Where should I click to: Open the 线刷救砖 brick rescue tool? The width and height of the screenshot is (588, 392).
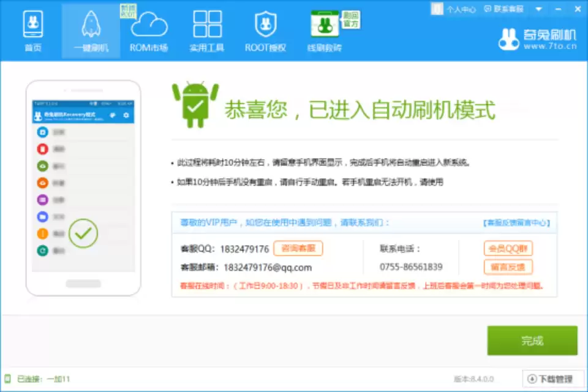[x=323, y=29]
